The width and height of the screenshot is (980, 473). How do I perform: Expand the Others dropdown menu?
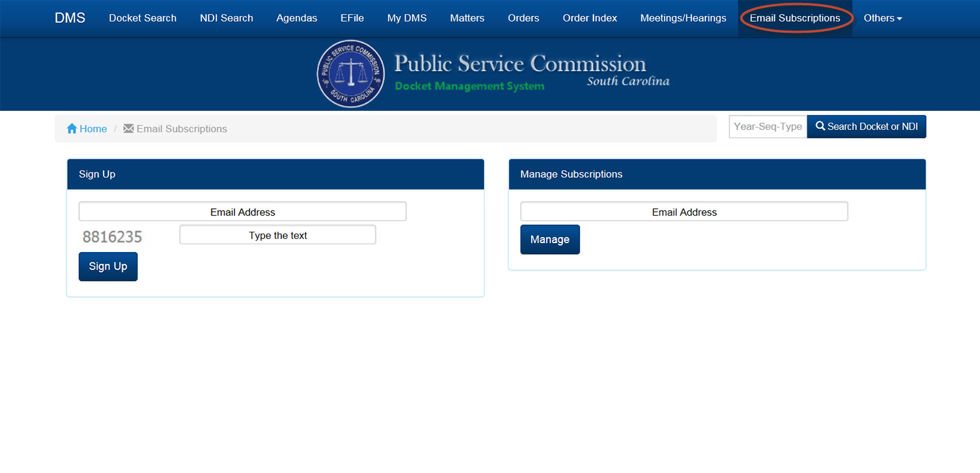pyautogui.click(x=882, y=18)
